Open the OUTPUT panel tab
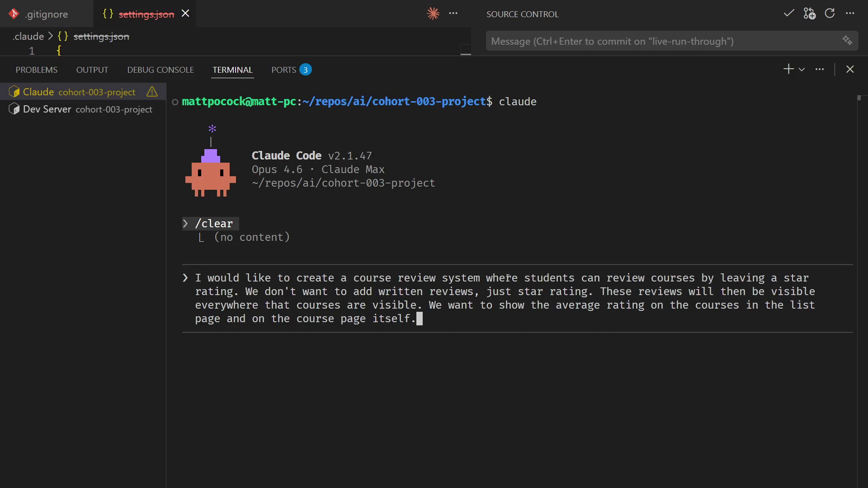The image size is (868, 488). coord(92,70)
